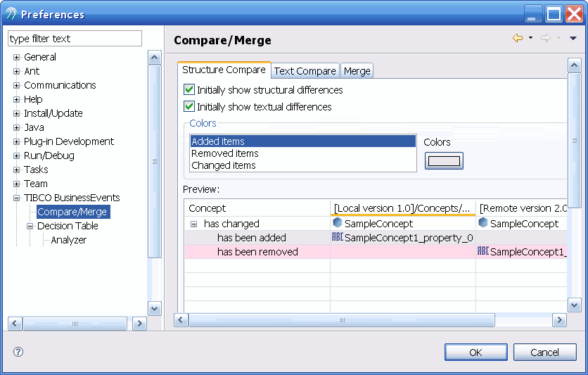Expand the Help tree node
Image resolution: width=588 pixels, height=375 pixels.
coord(16,99)
